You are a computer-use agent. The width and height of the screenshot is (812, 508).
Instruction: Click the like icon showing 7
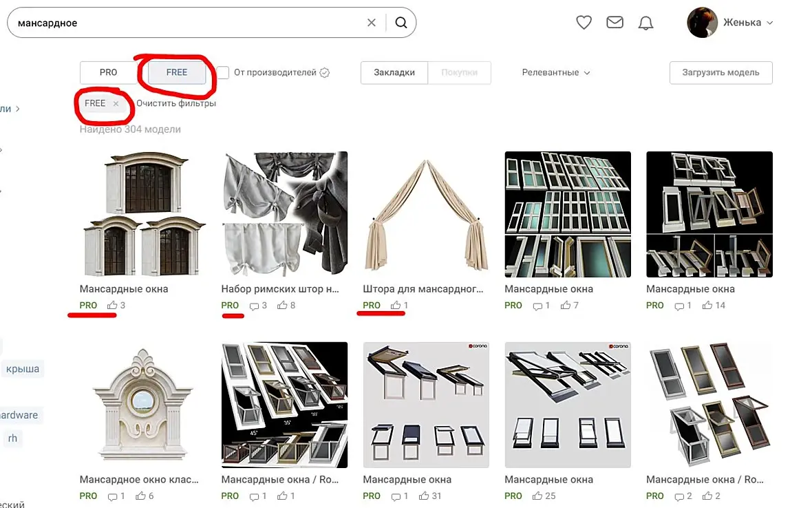pos(566,305)
